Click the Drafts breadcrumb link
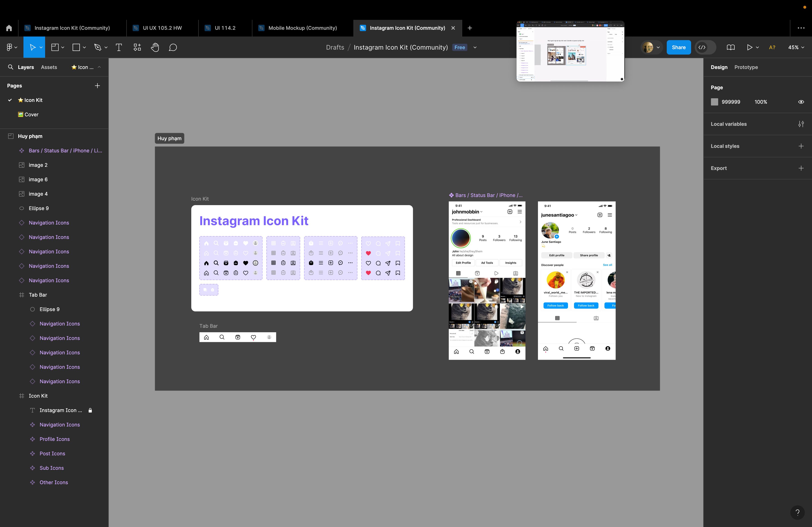Viewport: 812px width, 527px height. coord(335,47)
